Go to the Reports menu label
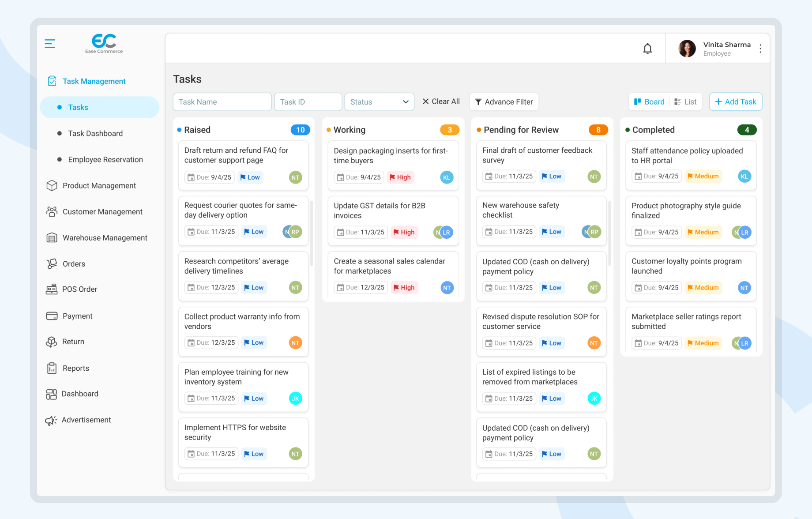This screenshot has height=519, width=812. 76,368
